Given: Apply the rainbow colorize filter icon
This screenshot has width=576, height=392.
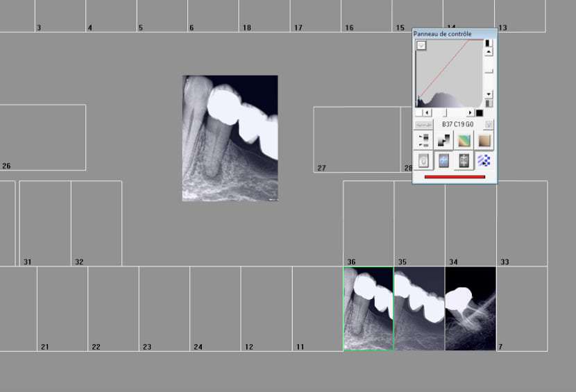Looking at the screenshot, I should pos(464,141).
